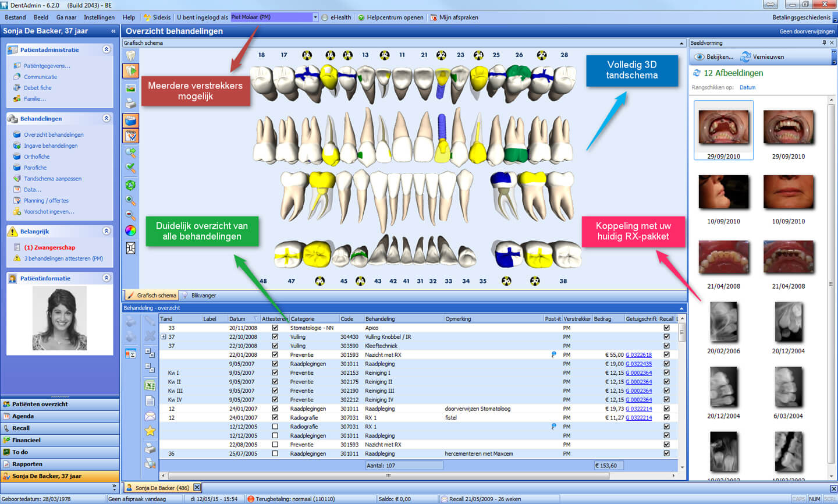Click the Vernieuwen button in Beeldvorming
Screen dimensions: 838x504
(x=762, y=57)
